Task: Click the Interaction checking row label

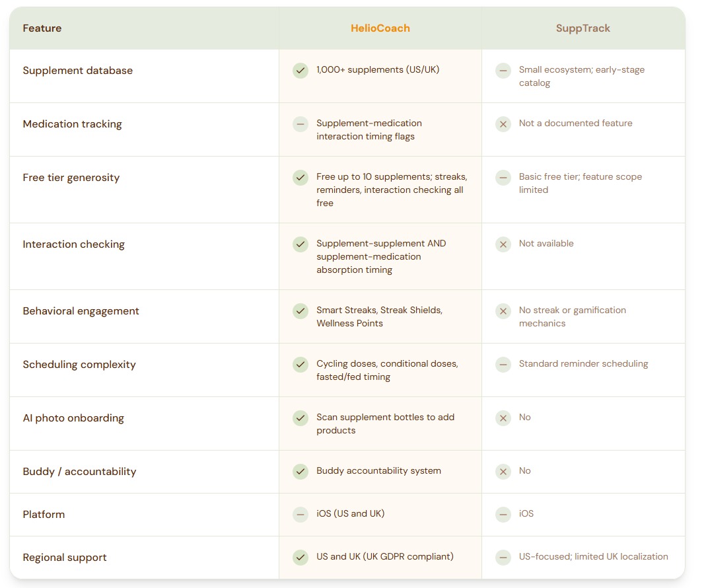Action: tap(73, 244)
